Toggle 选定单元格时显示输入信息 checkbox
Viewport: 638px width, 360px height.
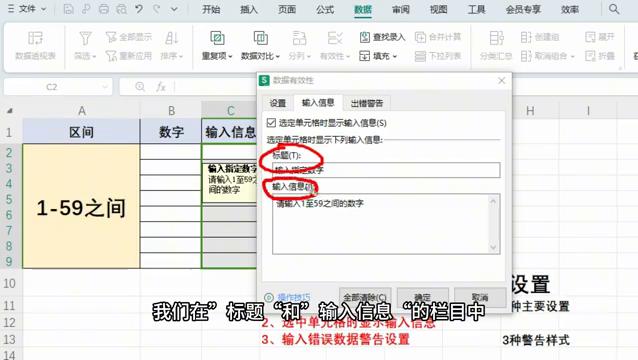pyautogui.click(x=271, y=122)
